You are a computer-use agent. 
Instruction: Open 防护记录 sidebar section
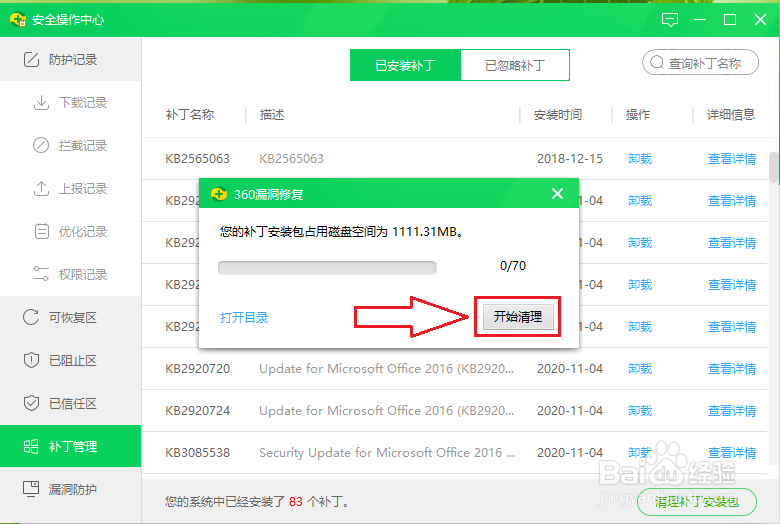coord(71,60)
